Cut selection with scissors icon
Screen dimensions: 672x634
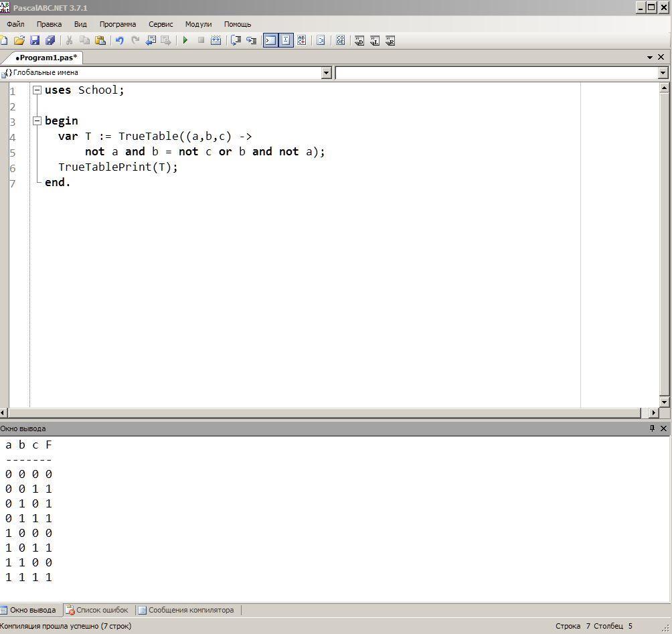point(69,41)
